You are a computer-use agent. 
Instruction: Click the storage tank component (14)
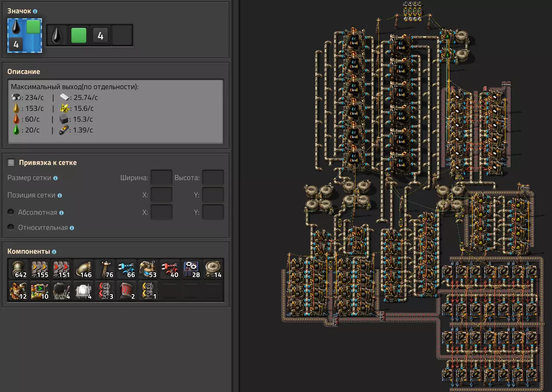213,269
